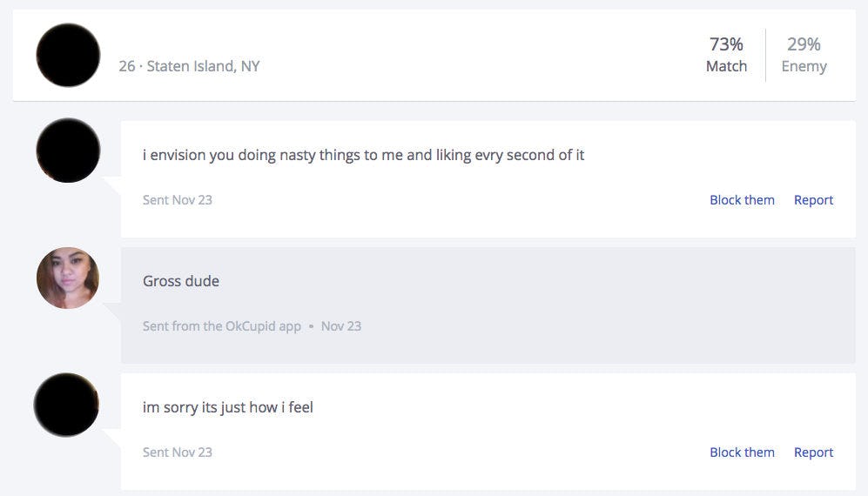Click the message text starting "i envision you"

[363, 155]
